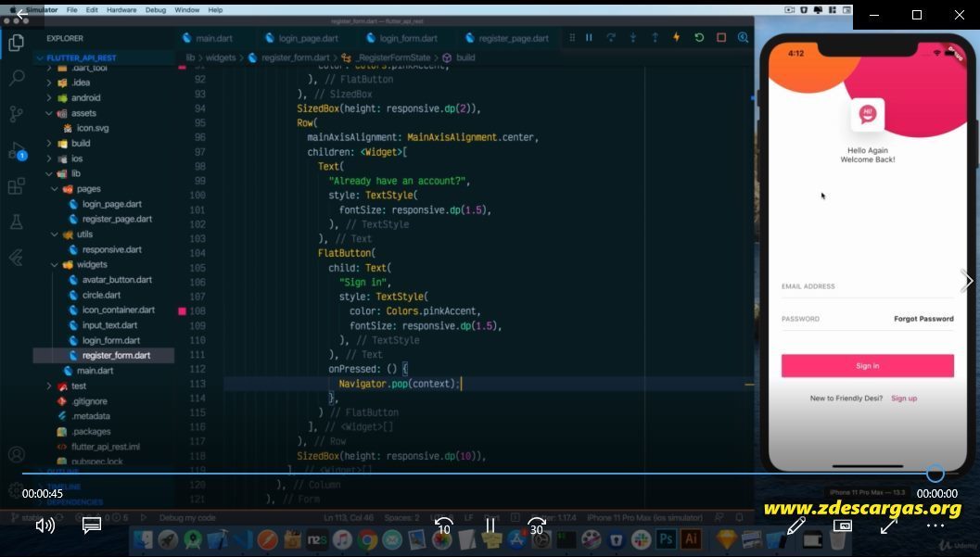Screen dimensions: 980x557
Task: Open the Debug menu in the menu bar
Action: click(x=156, y=10)
